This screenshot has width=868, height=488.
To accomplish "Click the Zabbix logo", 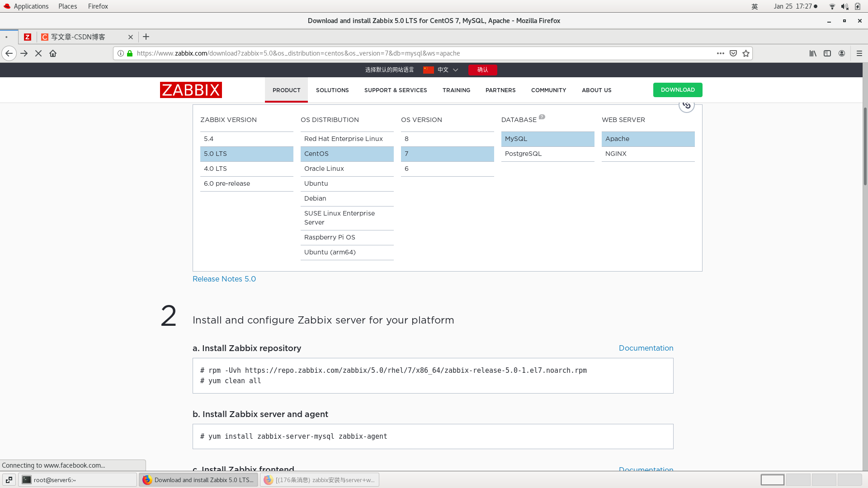I will click(x=191, y=90).
